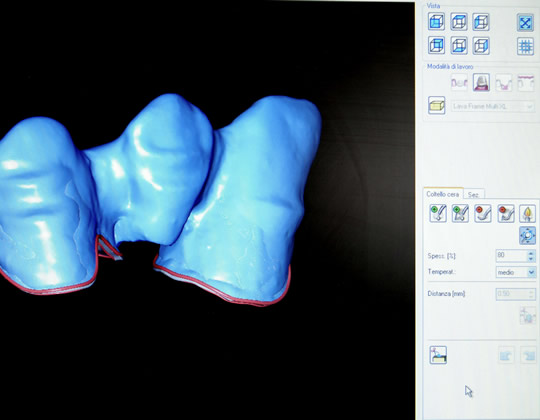Select the first remove-wax knife tool

coord(483,213)
